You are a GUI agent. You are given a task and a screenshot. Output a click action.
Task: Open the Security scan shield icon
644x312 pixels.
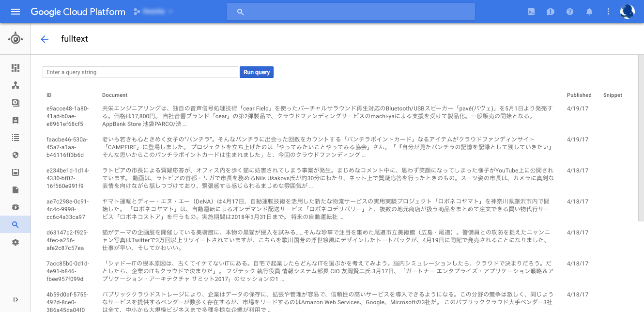tap(15, 155)
